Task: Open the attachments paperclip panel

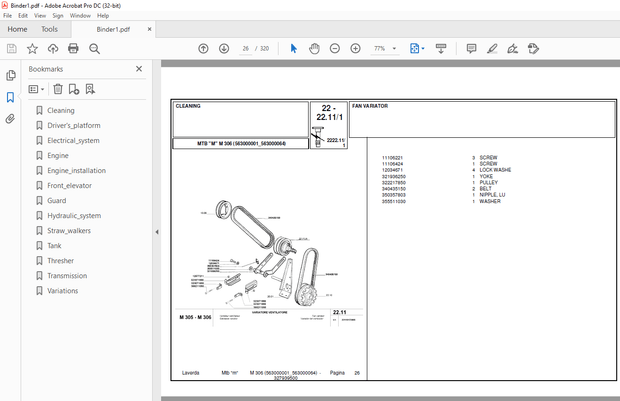Action: (x=11, y=119)
